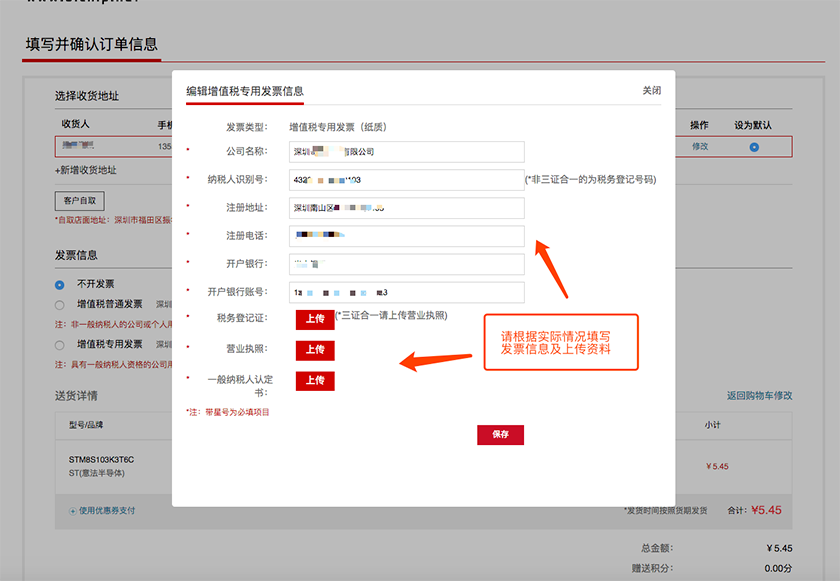Click the 开户银行 input field

tap(406, 264)
